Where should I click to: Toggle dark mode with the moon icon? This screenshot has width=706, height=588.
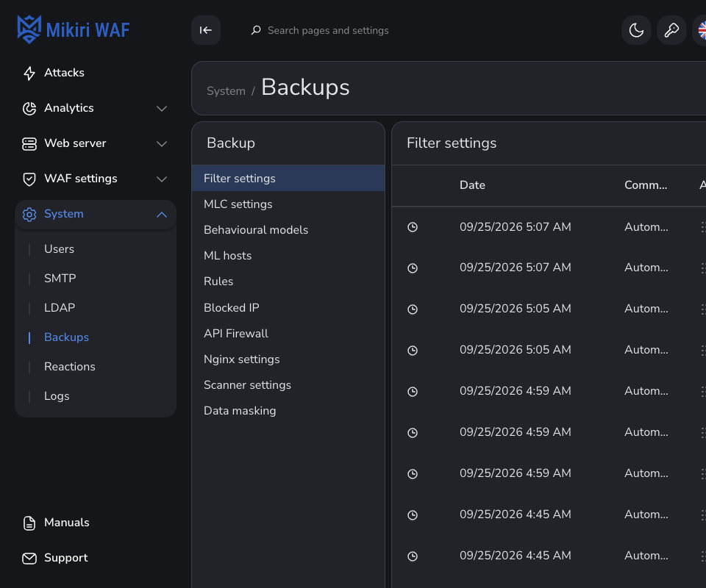click(636, 30)
